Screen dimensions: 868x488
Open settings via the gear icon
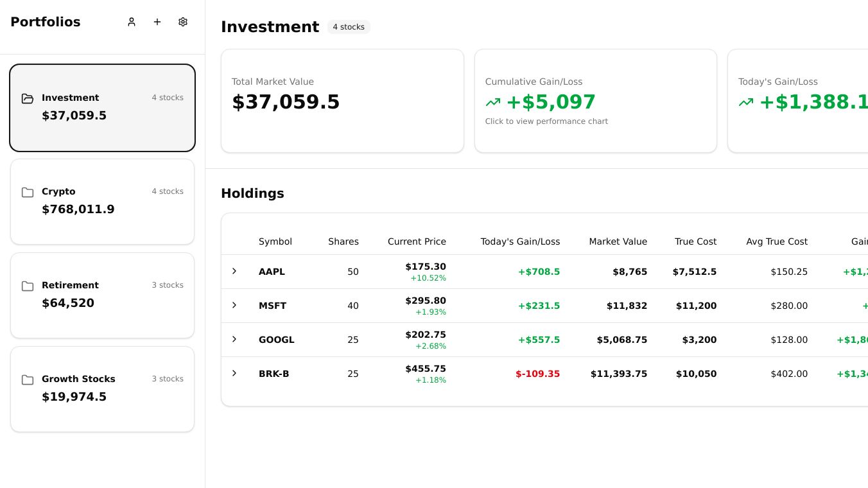click(183, 22)
